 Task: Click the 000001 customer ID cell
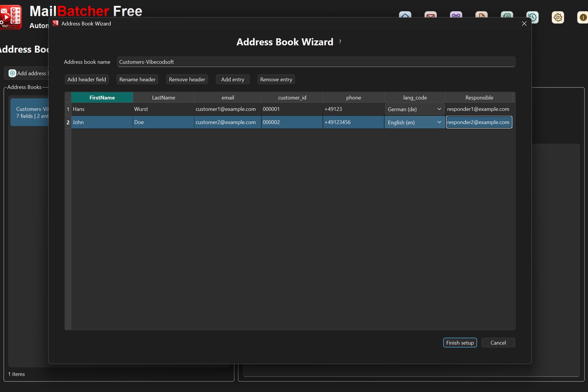(x=292, y=109)
